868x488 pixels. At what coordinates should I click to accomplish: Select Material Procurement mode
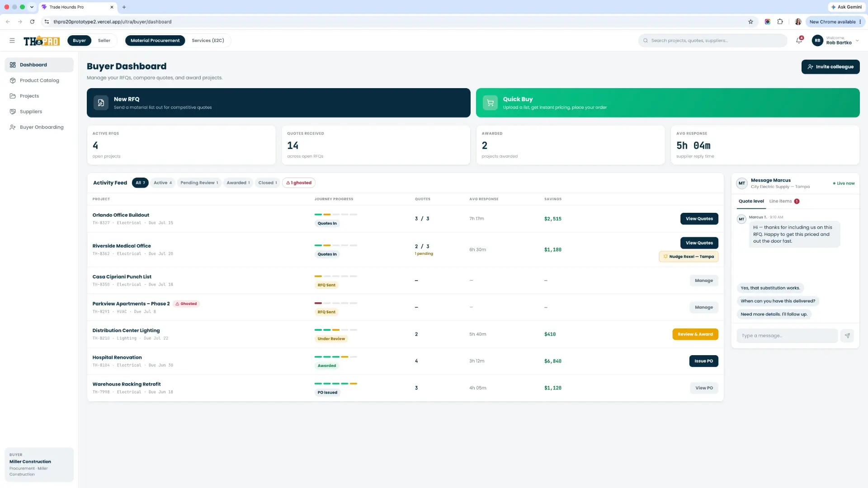click(155, 41)
